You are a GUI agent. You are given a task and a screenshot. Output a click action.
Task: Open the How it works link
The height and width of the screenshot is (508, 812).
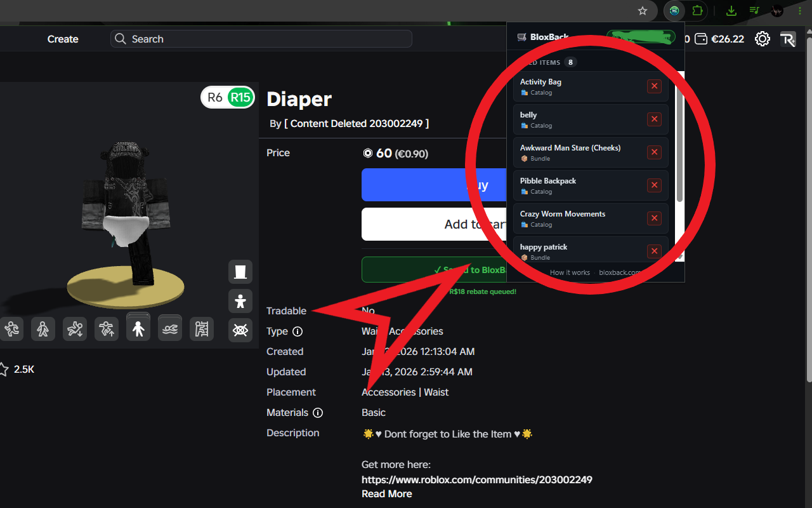570,272
